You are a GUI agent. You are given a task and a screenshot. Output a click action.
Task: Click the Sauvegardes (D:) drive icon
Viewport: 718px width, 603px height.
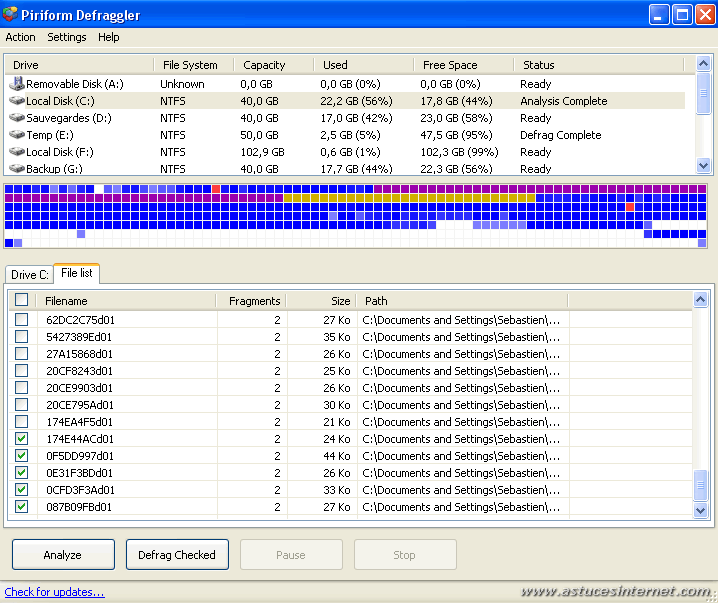17,118
